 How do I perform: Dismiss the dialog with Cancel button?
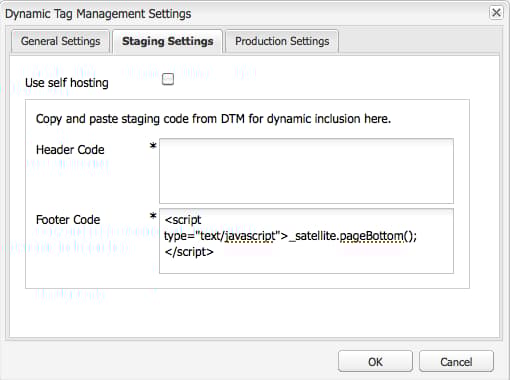[x=456, y=362]
